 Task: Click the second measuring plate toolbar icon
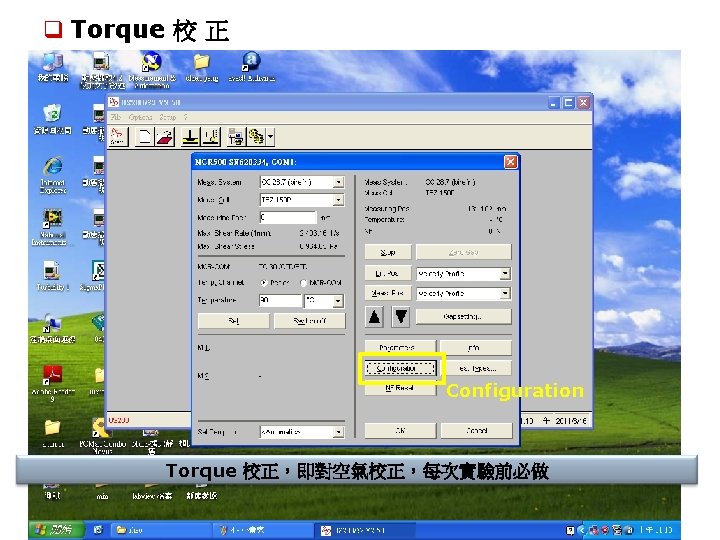(x=211, y=136)
